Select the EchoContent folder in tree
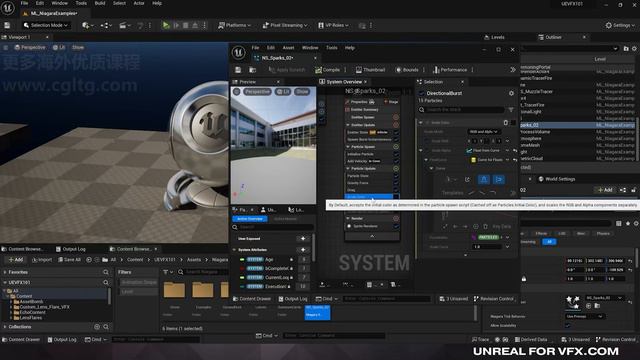640x360 pixels. pos(32,312)
